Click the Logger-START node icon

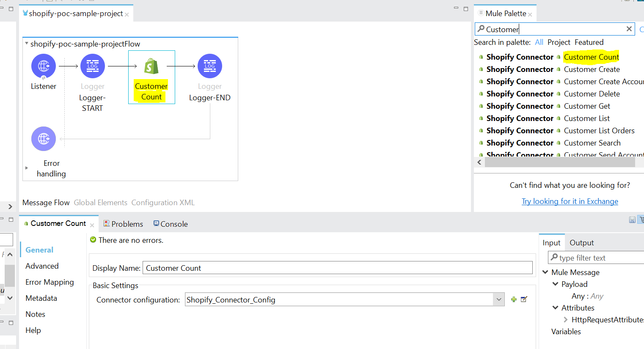[x=93, y=66]
